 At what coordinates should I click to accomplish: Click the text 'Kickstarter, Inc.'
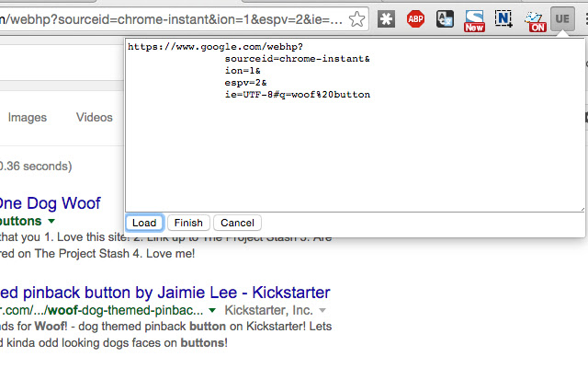268,310
